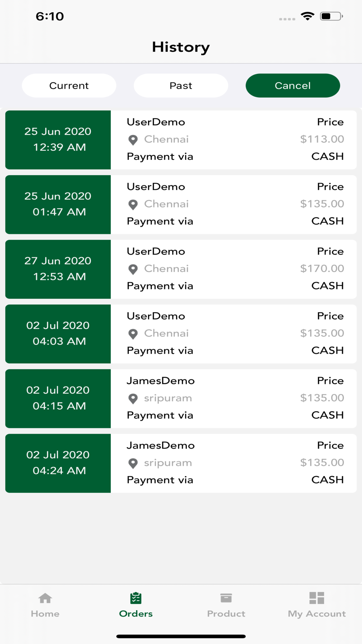Tap the History page title
Image resolution: width=362 pixels, height=644 pixels.
coord(181,47)
